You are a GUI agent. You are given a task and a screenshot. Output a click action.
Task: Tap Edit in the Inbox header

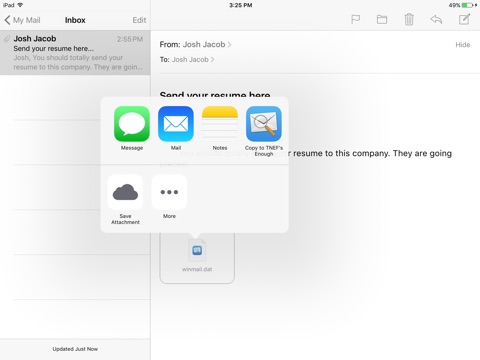(x=139, y=20)
